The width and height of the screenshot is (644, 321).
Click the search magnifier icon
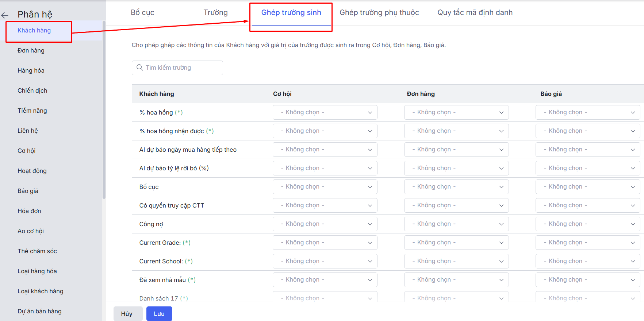pos(139,67)
